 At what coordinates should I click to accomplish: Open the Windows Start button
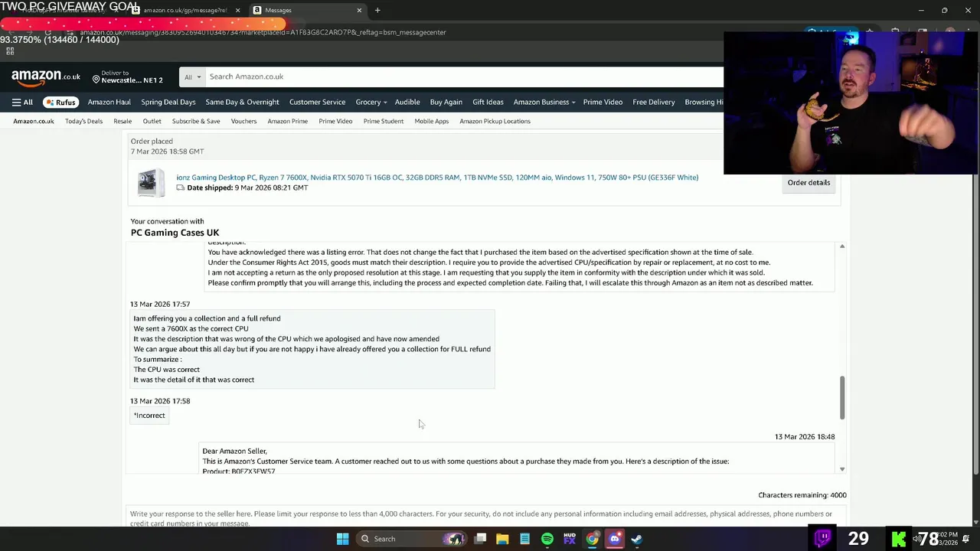(x=342, y=539)
